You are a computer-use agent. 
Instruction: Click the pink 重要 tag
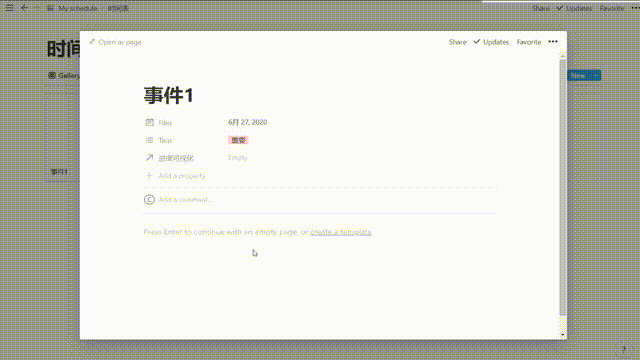238,140
